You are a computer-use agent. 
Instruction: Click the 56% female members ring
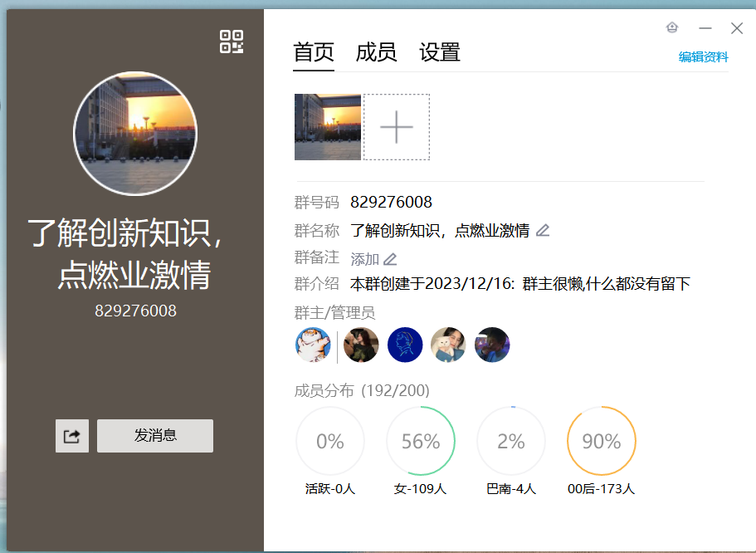pyautogui.click(x=421, y=441)
